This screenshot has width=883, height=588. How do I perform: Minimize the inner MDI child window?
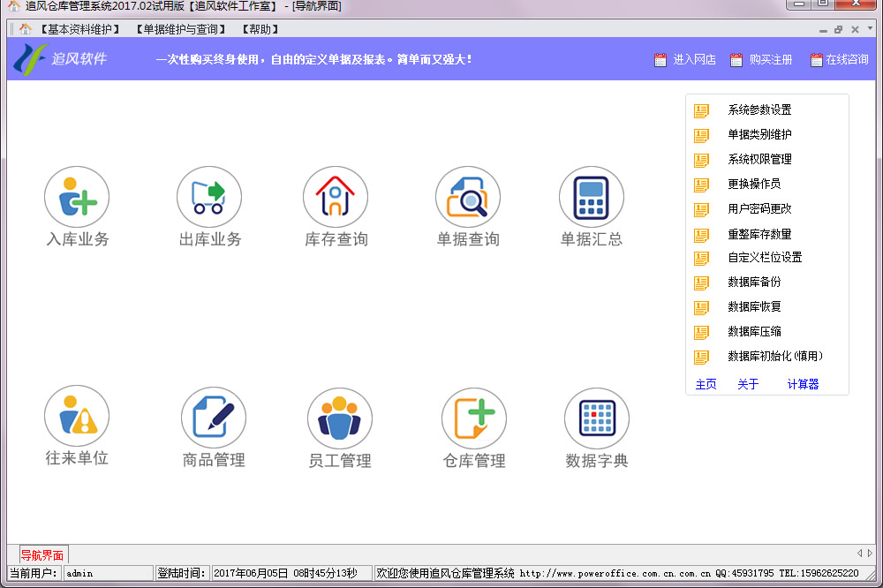coord(823,30)
